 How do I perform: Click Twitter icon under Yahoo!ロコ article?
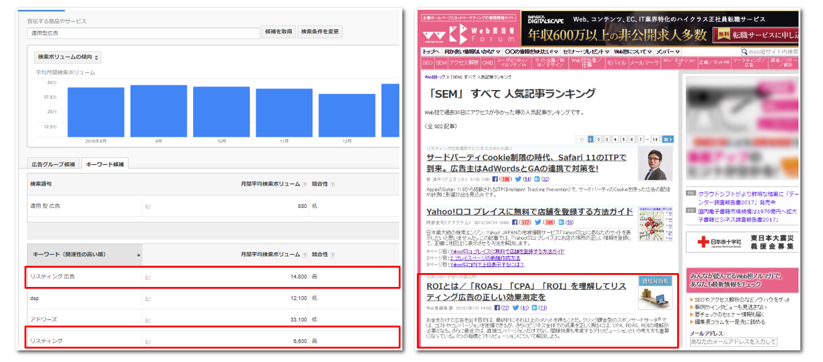point(537,222)
